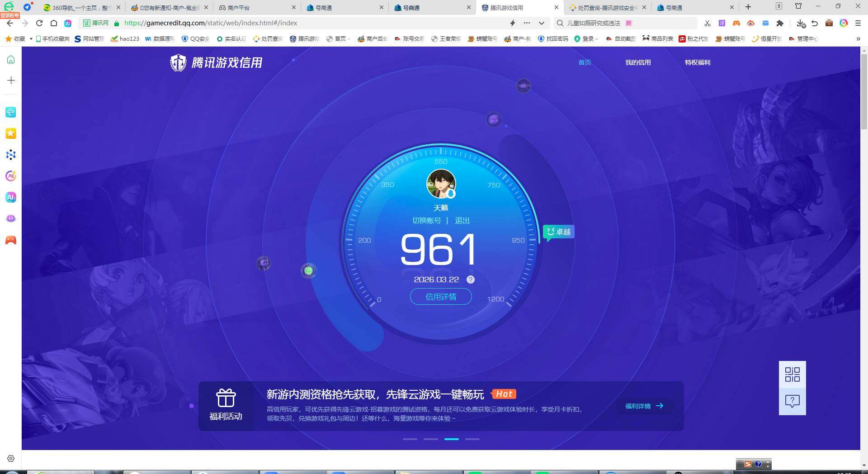868x474 pixels.
Task: Switch to 我的信用 navigation item
Action: click(x=638, y=62)
